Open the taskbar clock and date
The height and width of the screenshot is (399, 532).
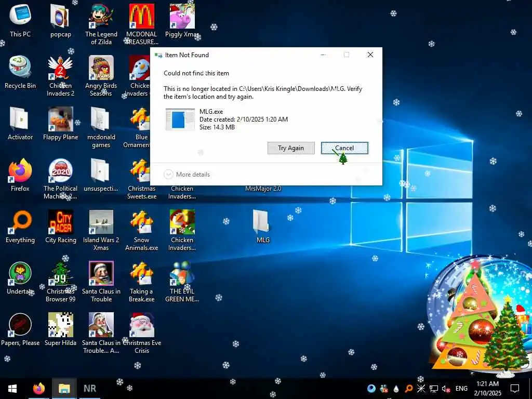point(487,389)
